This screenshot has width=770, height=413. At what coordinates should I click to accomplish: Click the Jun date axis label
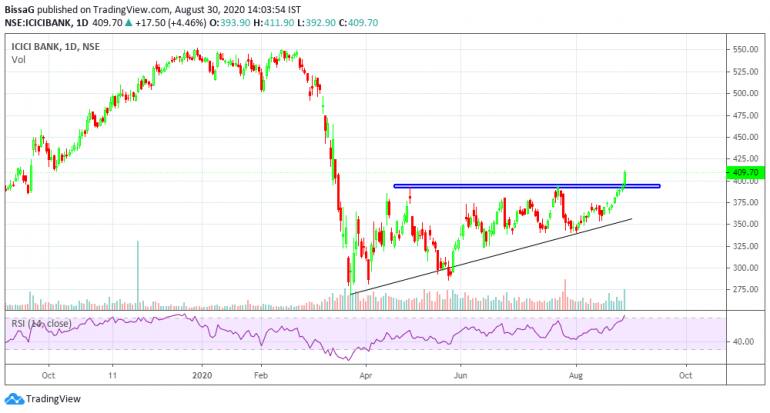[460, 376]
